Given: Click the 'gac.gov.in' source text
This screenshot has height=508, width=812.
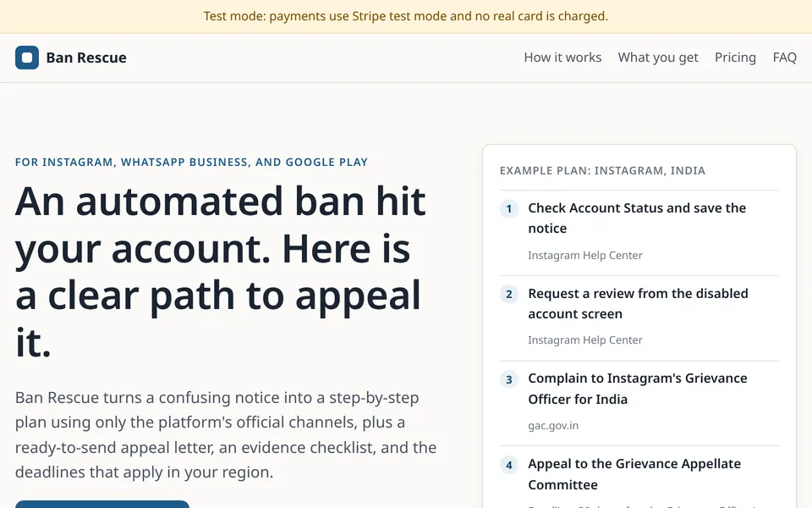Looking at the screenshot, I should (x=553, y=426).
